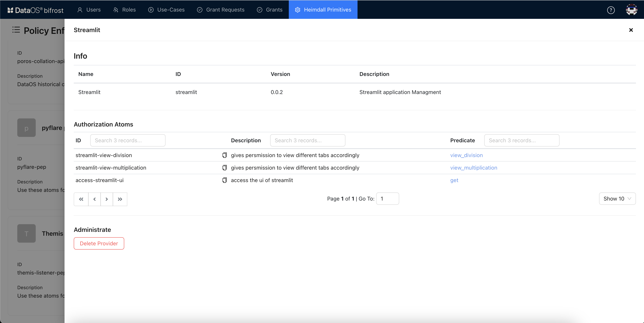
Task: Click 'Streamlit application Managment' description text
Action: (400, 92)
